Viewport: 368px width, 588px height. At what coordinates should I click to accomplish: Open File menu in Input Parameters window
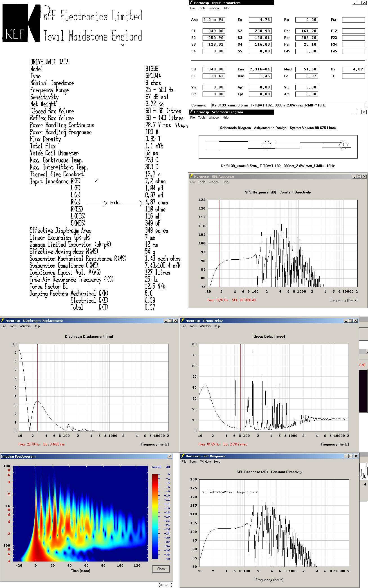coord(192,8)
